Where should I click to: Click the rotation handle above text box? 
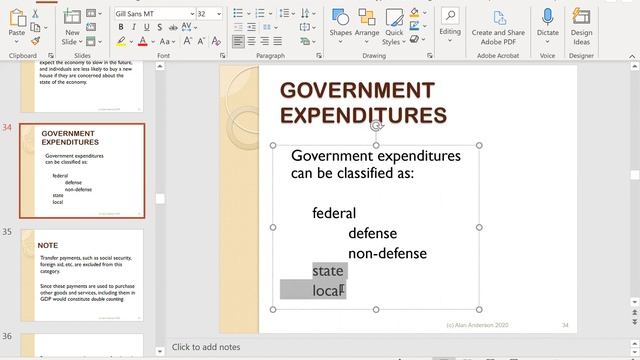376,126
